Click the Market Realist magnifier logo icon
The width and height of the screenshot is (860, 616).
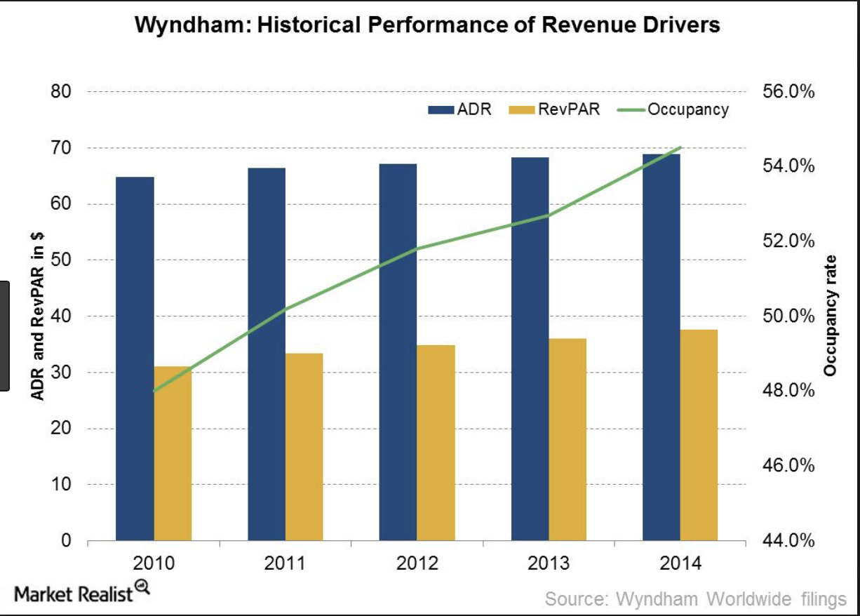(x=142, y=588)
